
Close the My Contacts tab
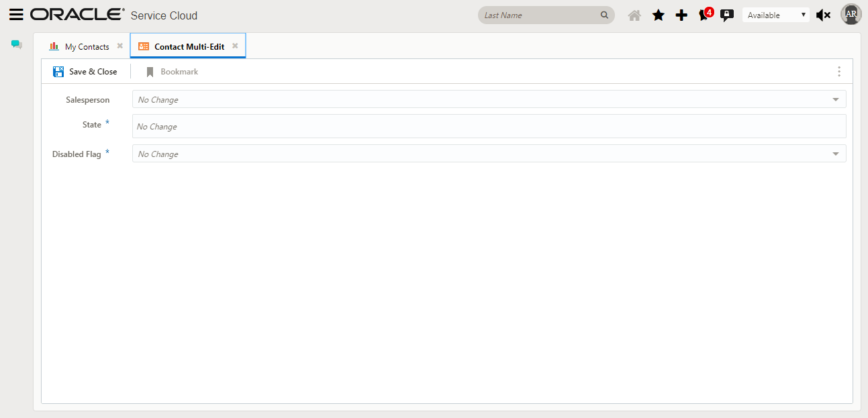click(x=120, y=46)
